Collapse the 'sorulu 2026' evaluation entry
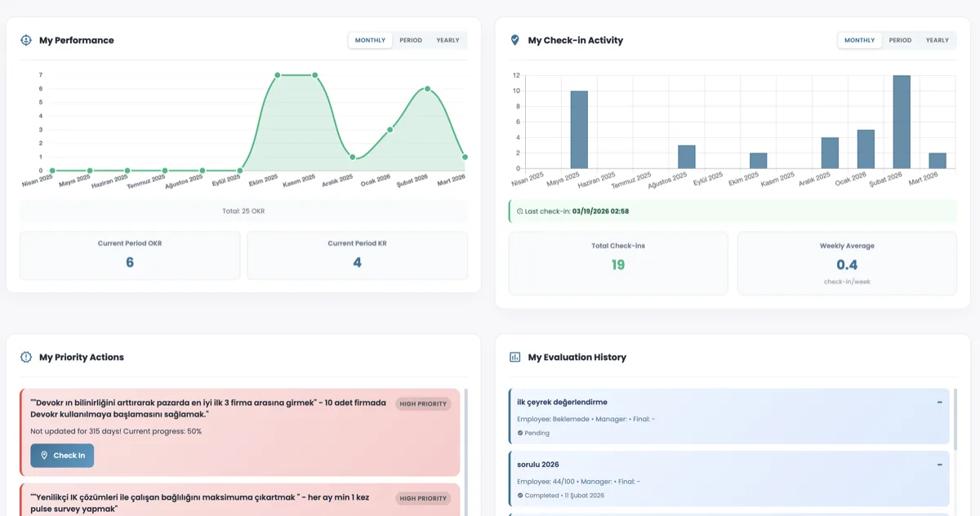 point(939,465)
